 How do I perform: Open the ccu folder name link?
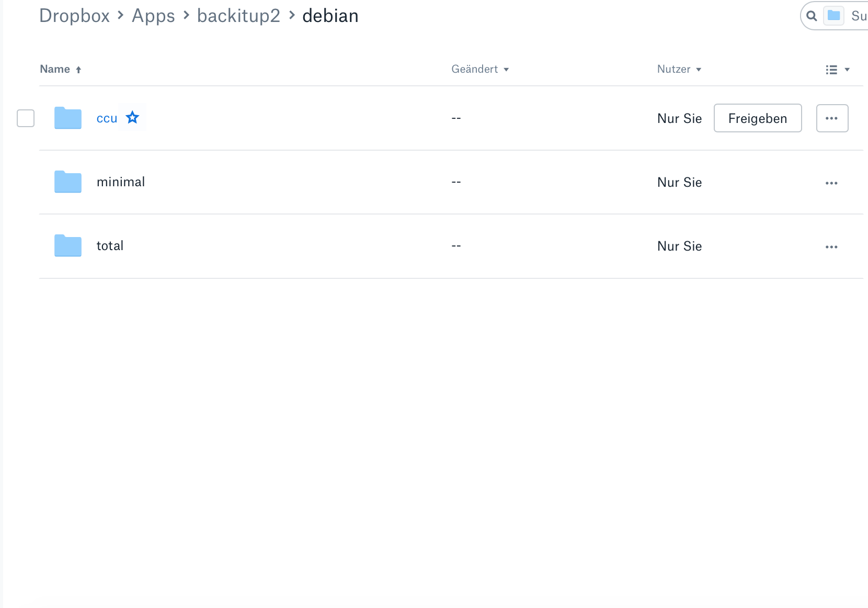tap(107, 118)
